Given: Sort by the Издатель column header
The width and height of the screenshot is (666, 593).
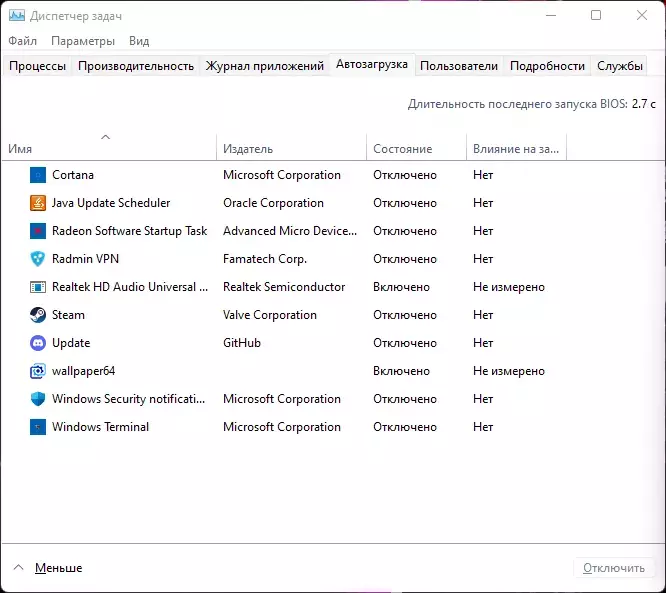Looking at the screenshot, I should [x=291, y=149].
